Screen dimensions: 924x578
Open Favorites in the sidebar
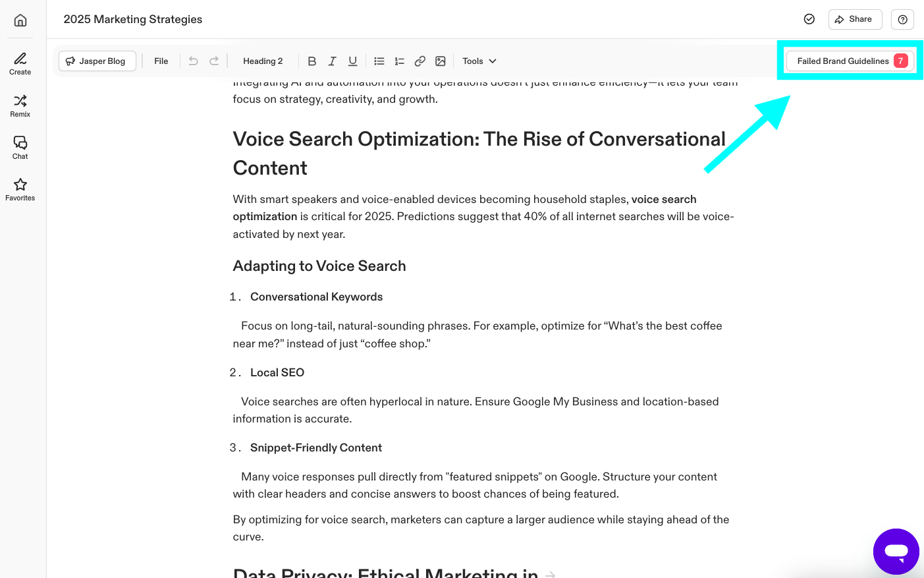(x=20, y=190)
